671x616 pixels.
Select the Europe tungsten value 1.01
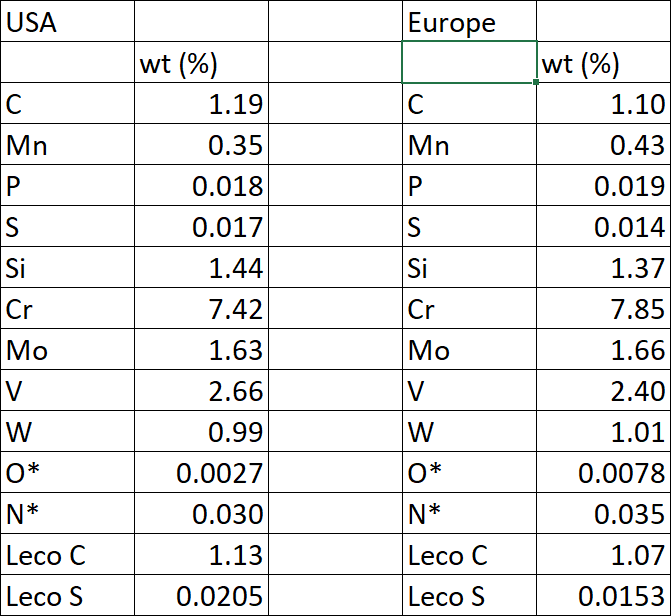pos(602,432)
